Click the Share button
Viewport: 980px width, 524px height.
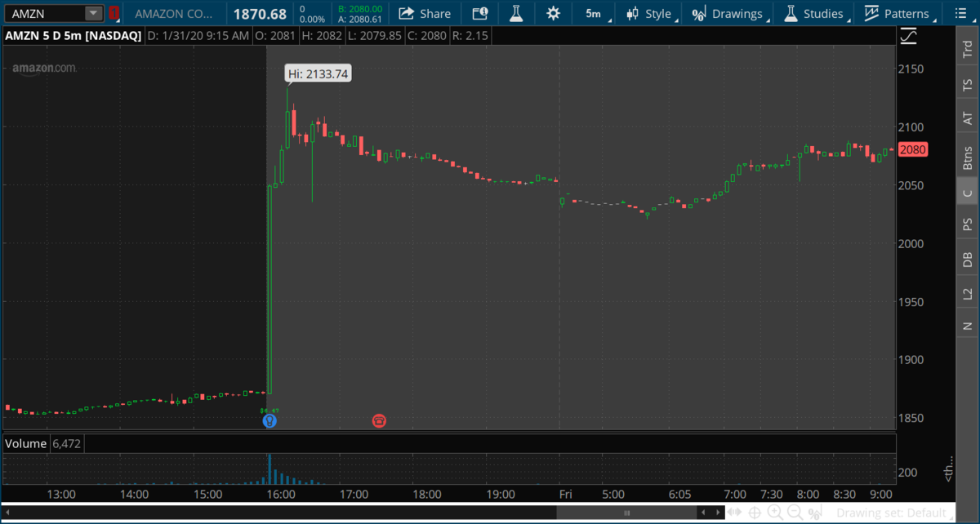tap(425, 14)
